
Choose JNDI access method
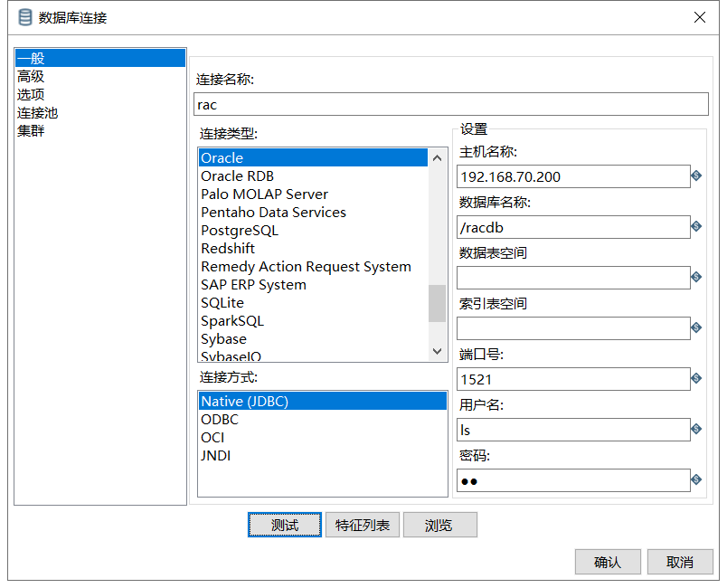(323, 455)
